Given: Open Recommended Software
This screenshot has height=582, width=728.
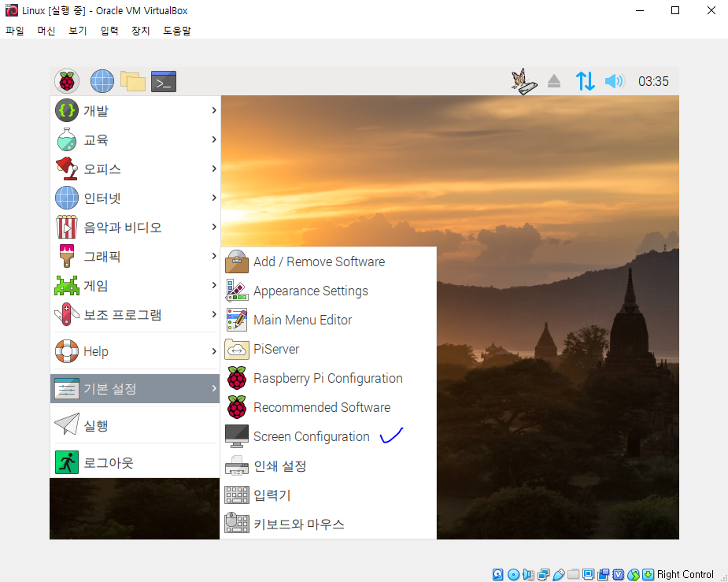Looking at the screenshot, I should point(328,407).
